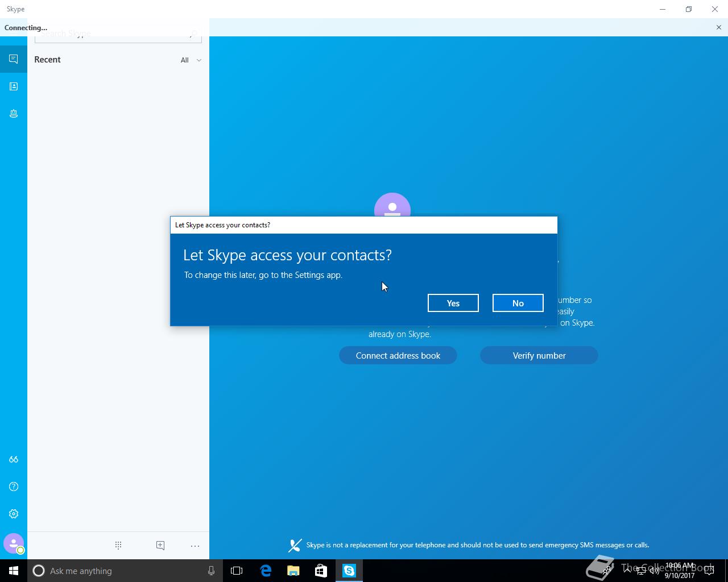Open the feedback quotes icon

pos(14,459)
